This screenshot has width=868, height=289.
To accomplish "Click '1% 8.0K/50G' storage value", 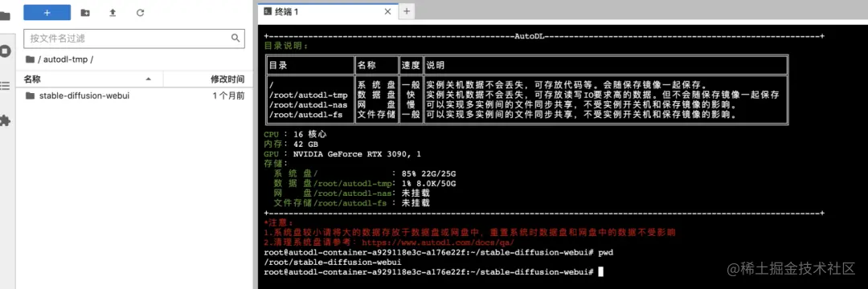I will (x=429, y=184).
